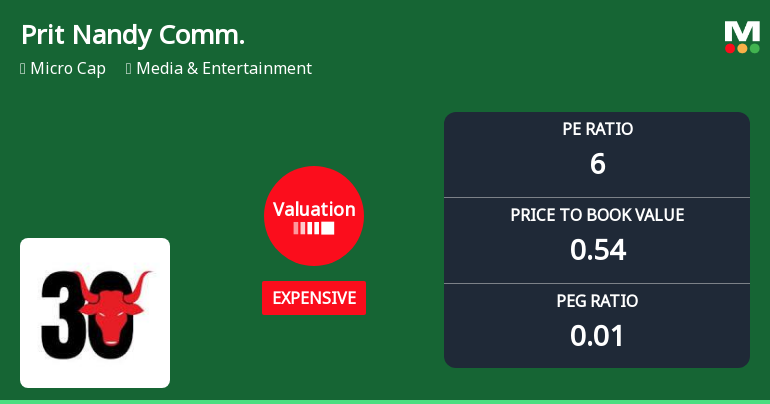
Task: Click the EXPENSIVE badge
Action: (314, 298)
